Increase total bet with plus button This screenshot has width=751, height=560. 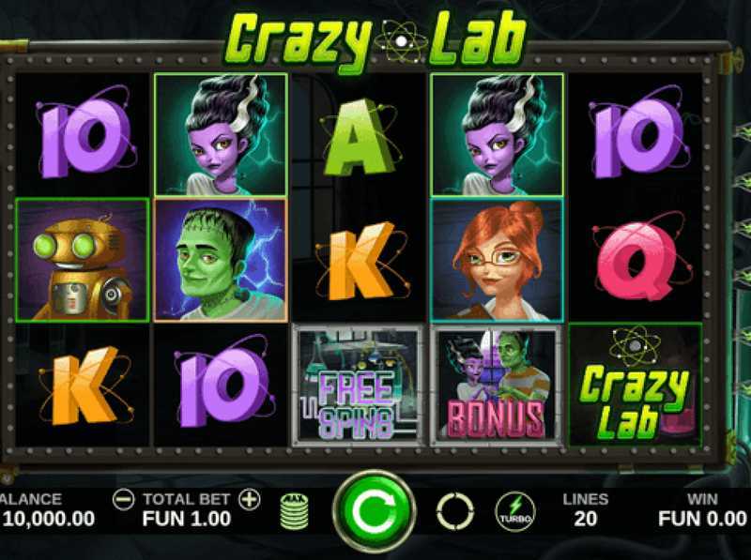point(250,500)
